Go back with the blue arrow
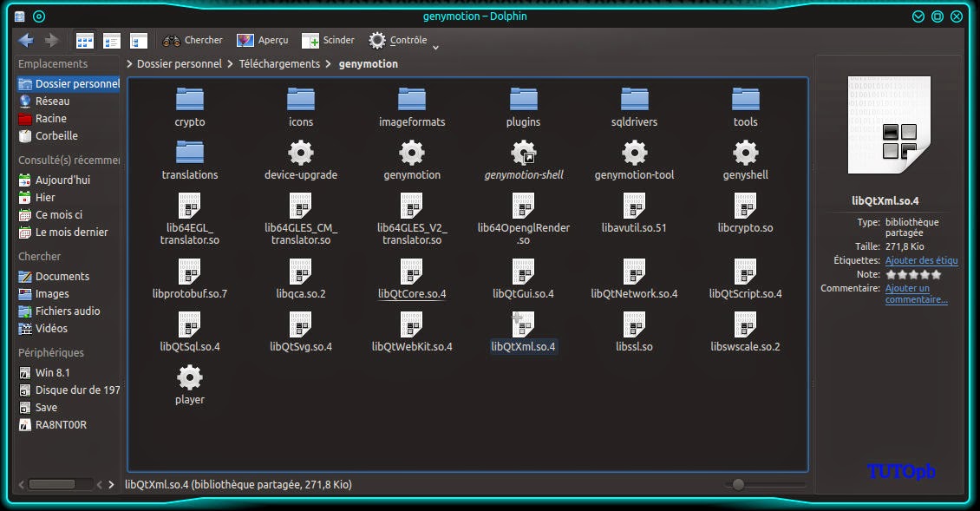This screenshot has width=980, height=511. pos(26,41)
